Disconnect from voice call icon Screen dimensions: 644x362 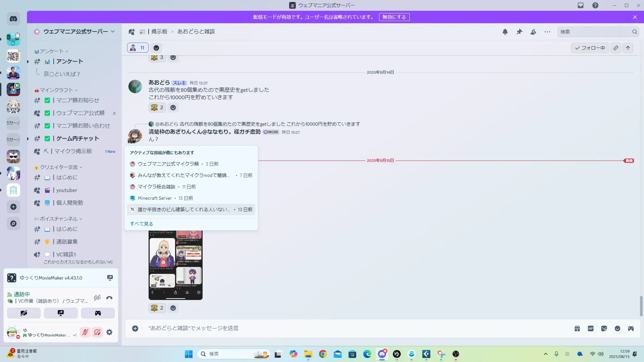click(x=109, y=298)
